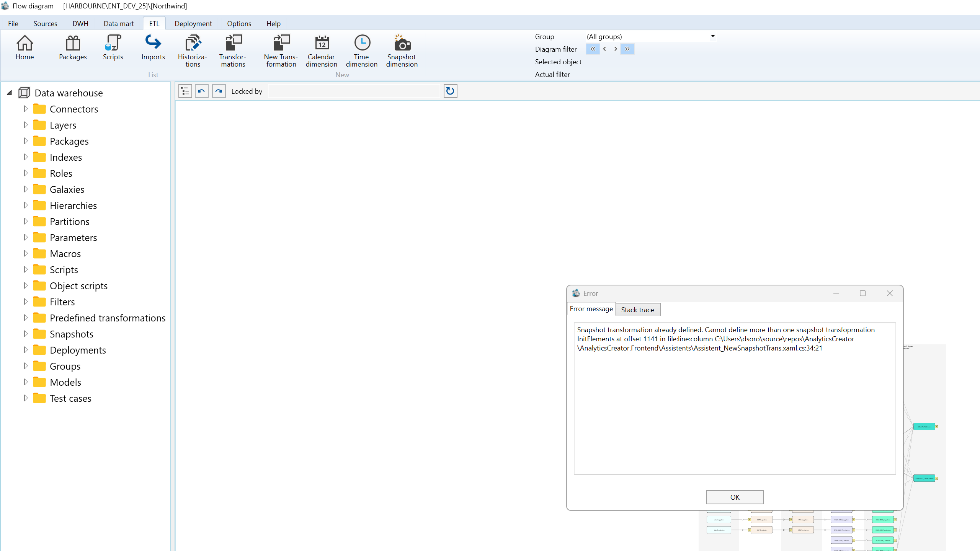Add a Time dimension
Image resolution: width=980 pixels, height=551 pixels.
click(x=361, y=51)
